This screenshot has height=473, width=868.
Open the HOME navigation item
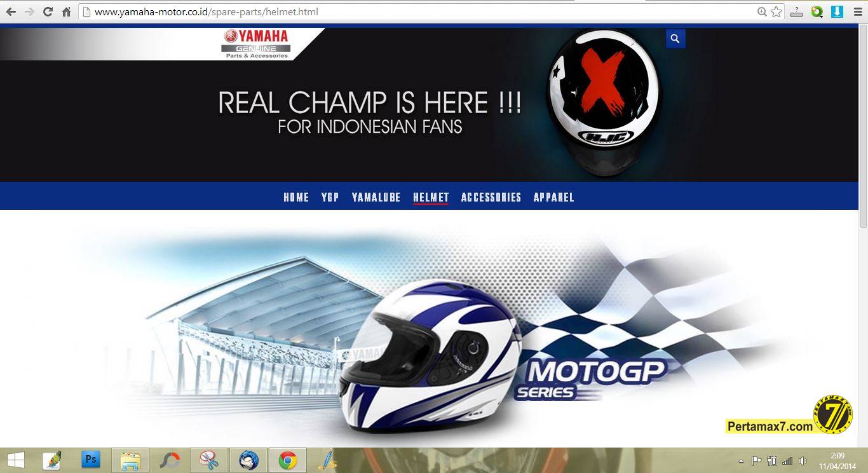pyautogui.click(x=296, y=197)
